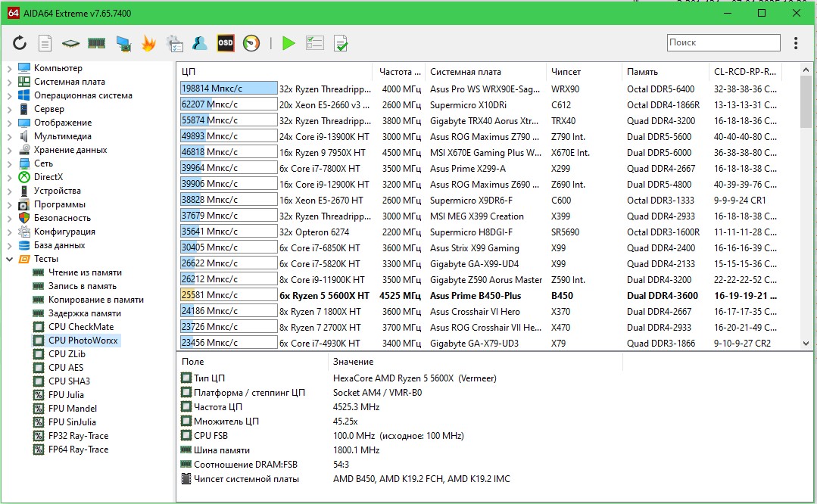Sort by the CL-RCD-RP-R column header
This screenshot has height=504, width=817.
(x=746, y=72)
